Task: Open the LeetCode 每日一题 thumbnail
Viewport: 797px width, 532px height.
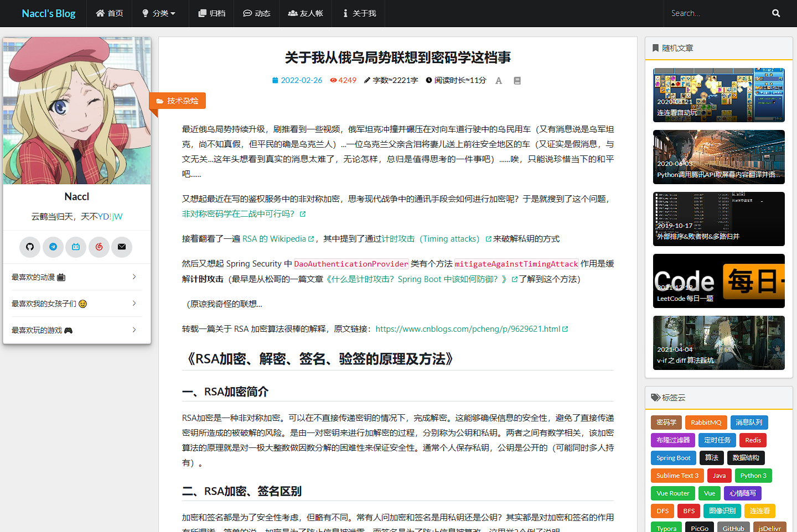Action: [718, 281]
